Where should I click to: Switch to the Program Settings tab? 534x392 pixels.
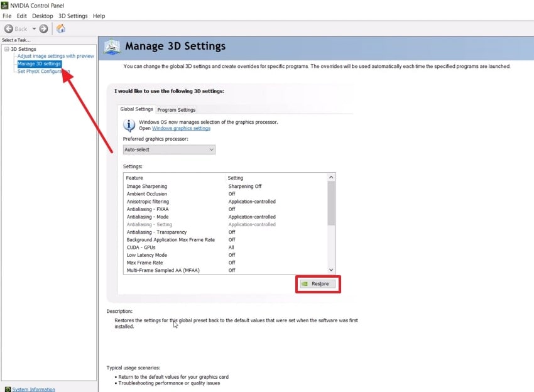pyautogui.click(x=176, y=109)
